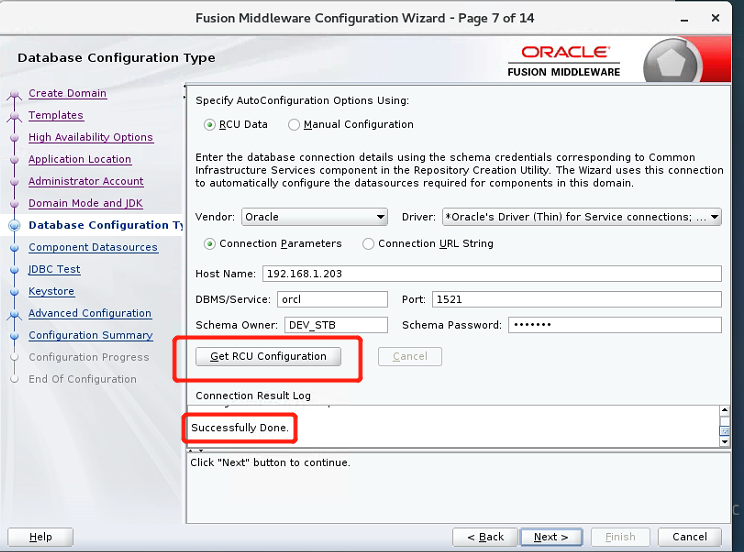Focus the Schema Owner field

click(336, 325)
